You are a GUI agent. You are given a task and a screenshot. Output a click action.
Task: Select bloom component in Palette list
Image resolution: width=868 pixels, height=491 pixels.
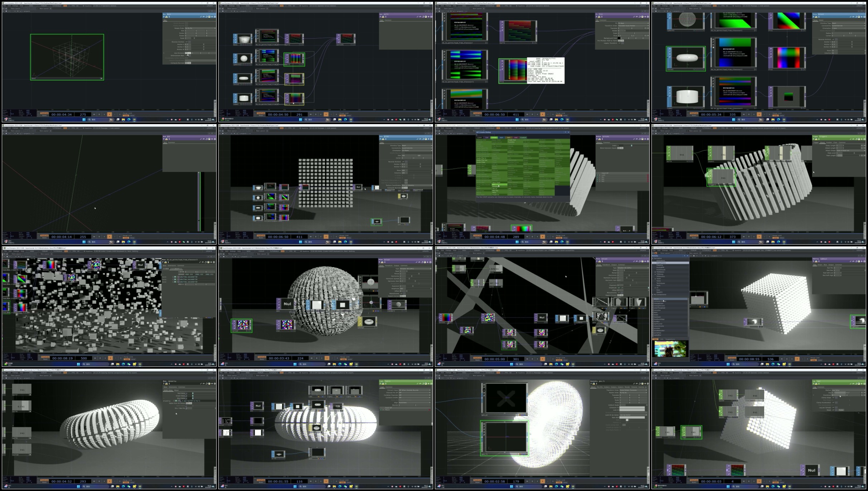[x=656, y=299]
